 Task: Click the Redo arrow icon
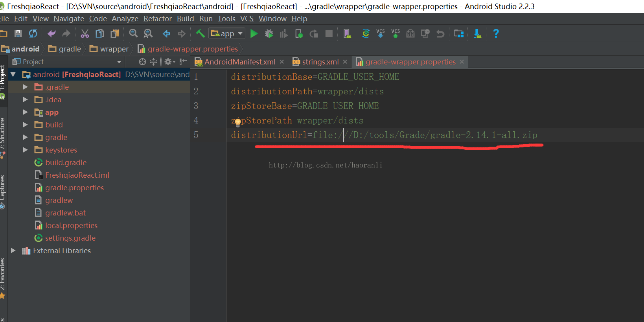(x=66, y=34)
